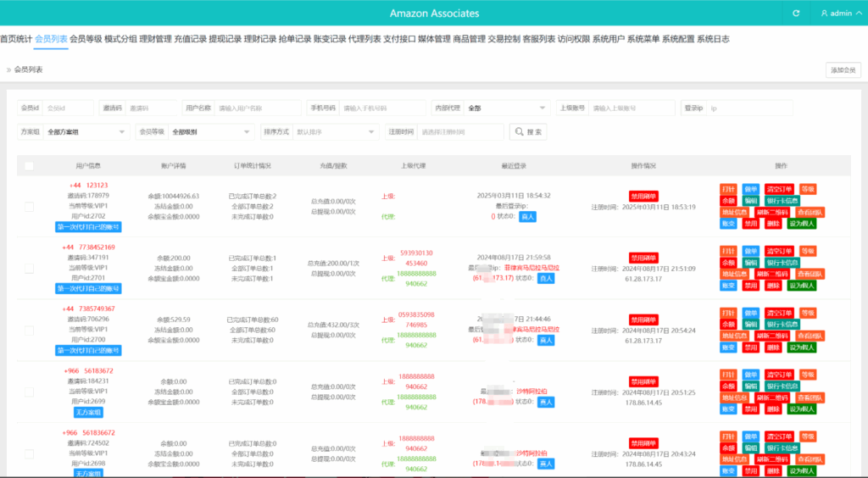The height and width of the screenshot is (478, 868).
Task: Open the 系统配置 tab
Action: 678,39
